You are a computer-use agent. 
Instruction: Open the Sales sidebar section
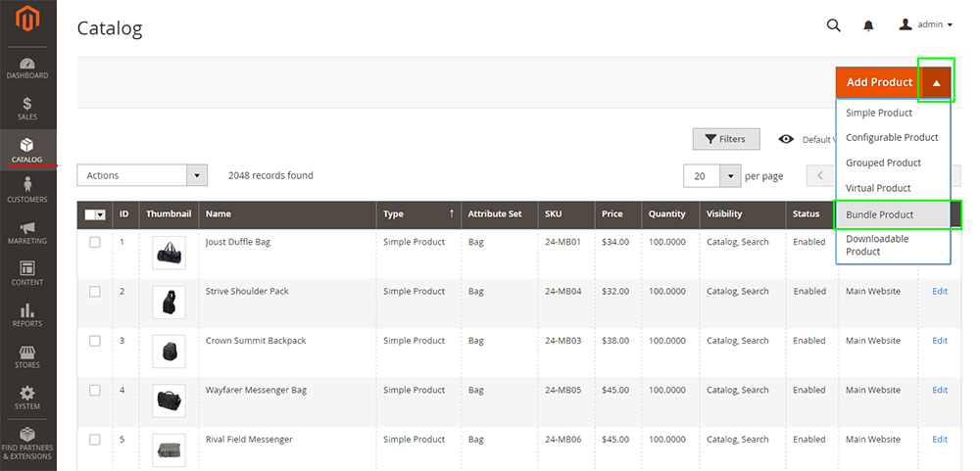[x=27, y=109]
